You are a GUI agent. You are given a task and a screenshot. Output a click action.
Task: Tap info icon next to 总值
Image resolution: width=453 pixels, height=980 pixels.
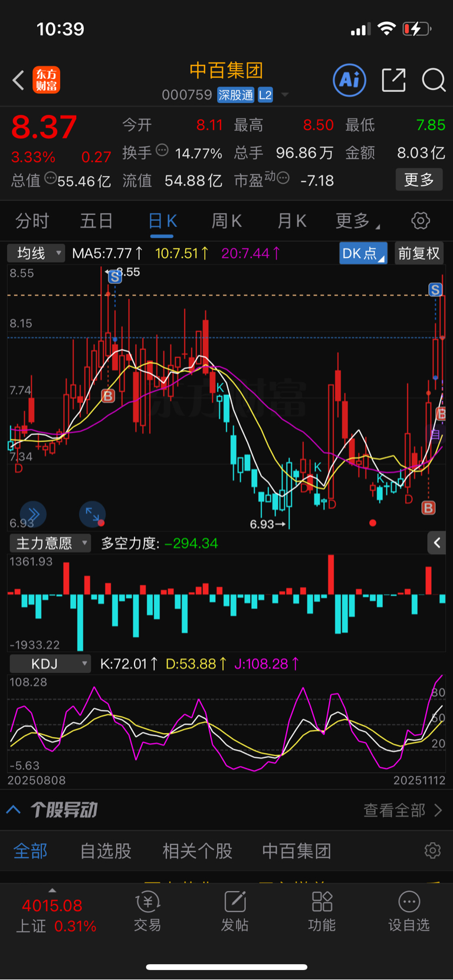click(x=51, y=177)
